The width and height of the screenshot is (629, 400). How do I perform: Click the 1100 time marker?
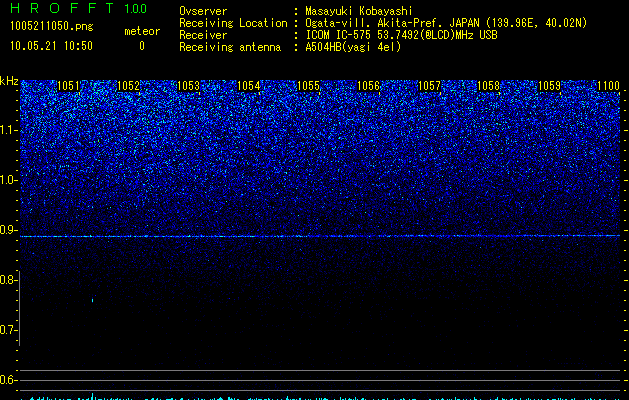tap(609, 86)
